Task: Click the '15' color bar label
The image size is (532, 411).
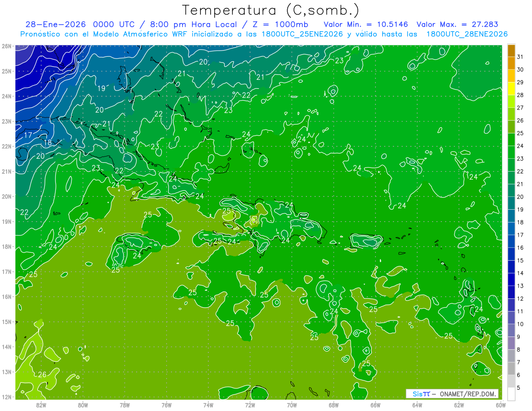Action: (520, 261)
